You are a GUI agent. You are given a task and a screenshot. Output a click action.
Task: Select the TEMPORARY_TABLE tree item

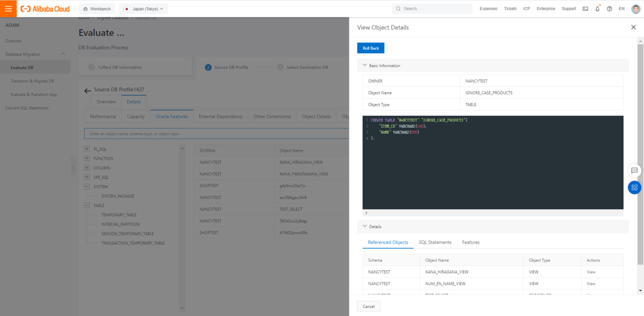(x=119, y=215)
